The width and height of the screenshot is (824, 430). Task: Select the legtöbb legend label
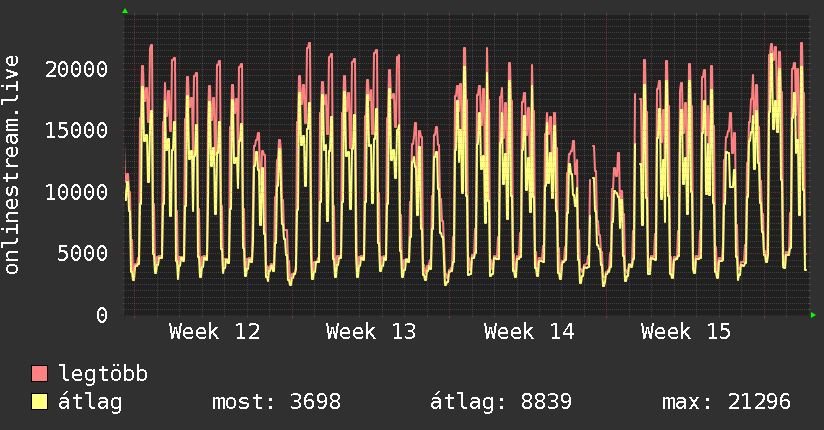(x=103, y=373)
